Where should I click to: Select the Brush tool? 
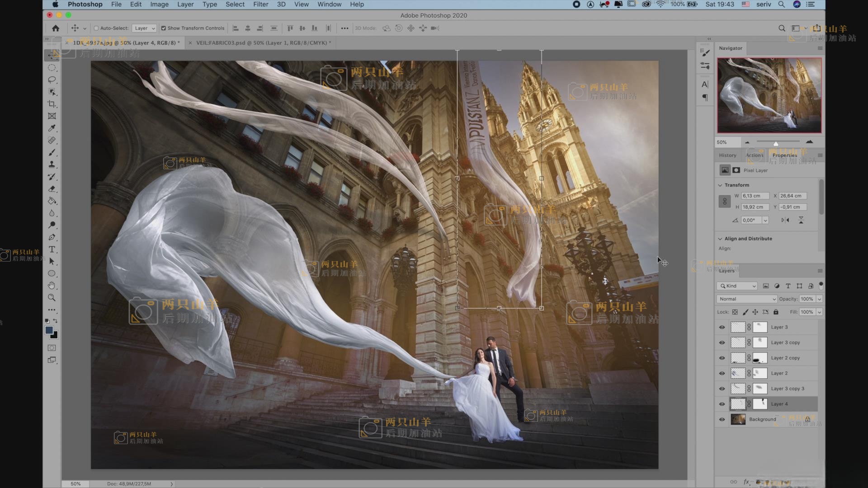point(52,152)
